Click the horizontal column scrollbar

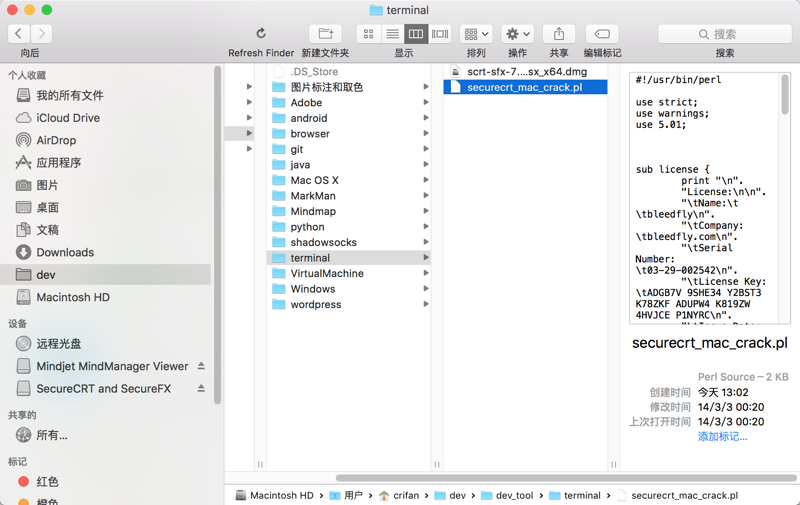pos(566,478)
